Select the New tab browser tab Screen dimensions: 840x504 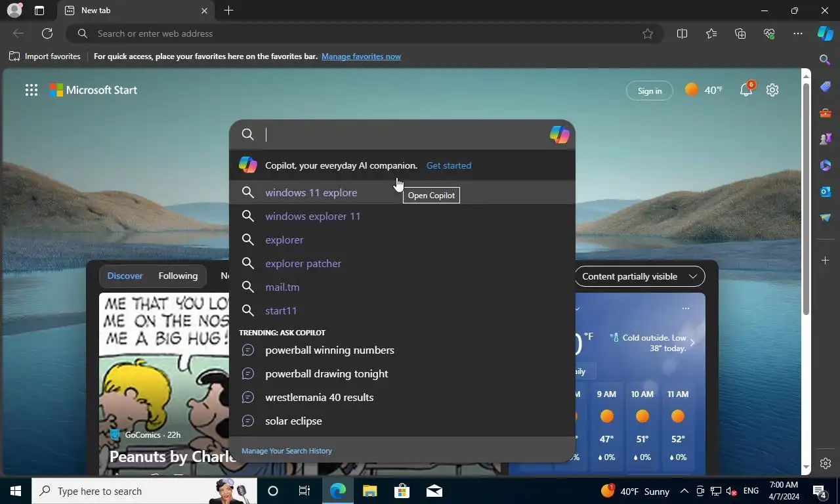(x=135, y=10)
